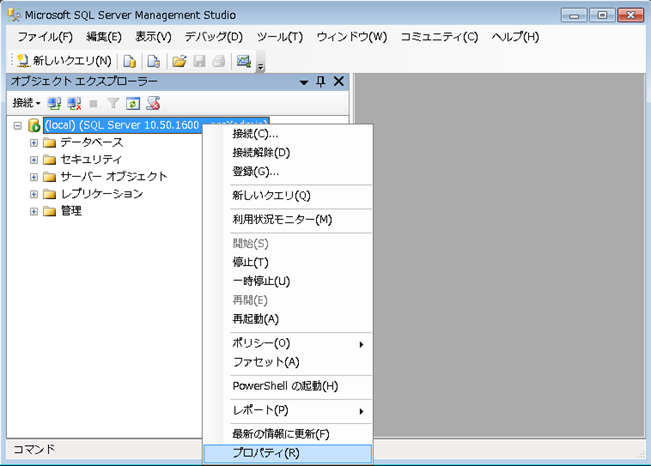
Task: Open the 表示(V) menu
Action: pos(153,37)
